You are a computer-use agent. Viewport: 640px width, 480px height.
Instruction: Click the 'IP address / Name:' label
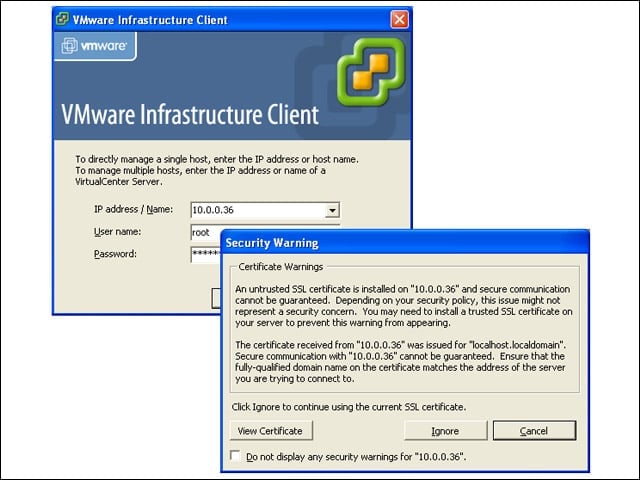(x=133, y=209)
